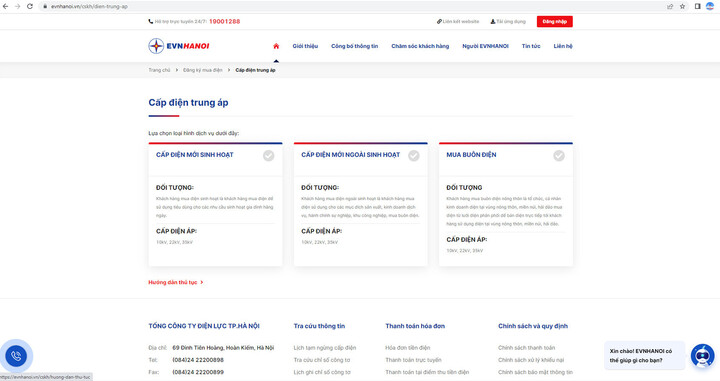Expand the Chăm sóc khách hàng menu
This screenshot has width=720, height=381.
420,46
